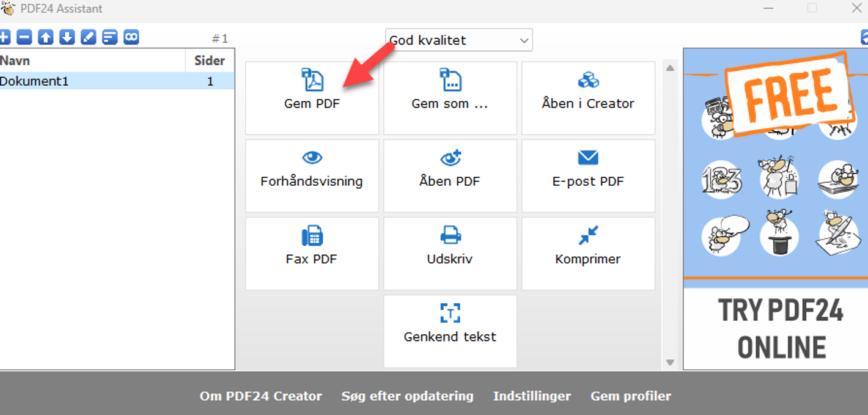Move document up with the arrow icon
868x415 pixels.
[46, 37]
